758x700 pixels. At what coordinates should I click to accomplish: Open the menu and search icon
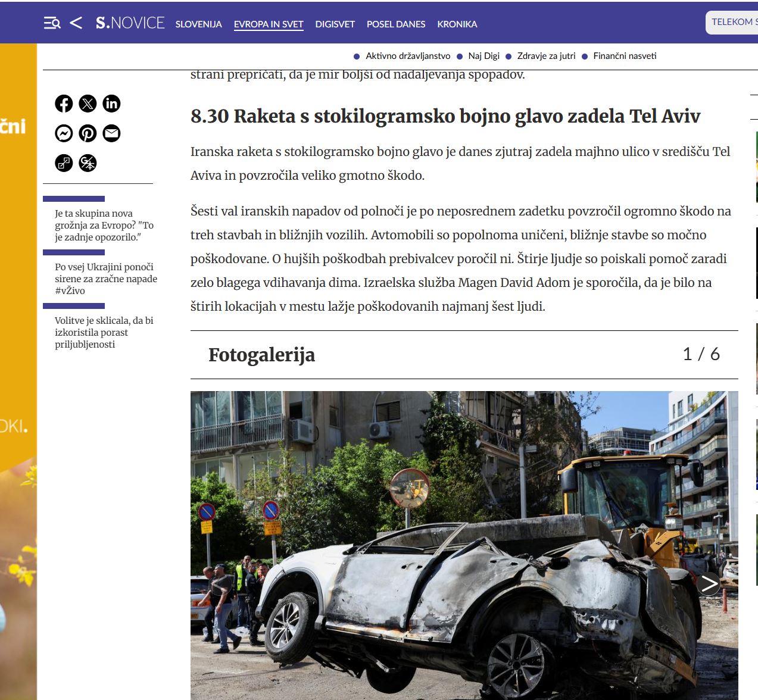tap(52, 23)
